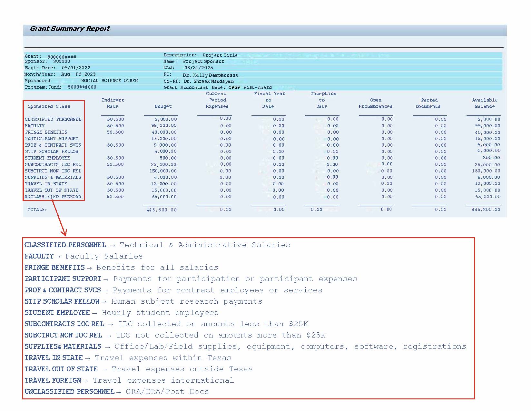The height and width of the screenshot is (411, 532).
Task: Select the Co-PI name Dr. Shreek Mandayam
Action: click(209, 81)
